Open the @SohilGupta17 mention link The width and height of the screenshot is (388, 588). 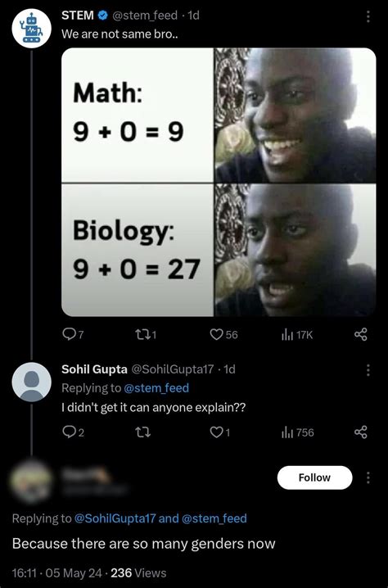tap(115, 518)
